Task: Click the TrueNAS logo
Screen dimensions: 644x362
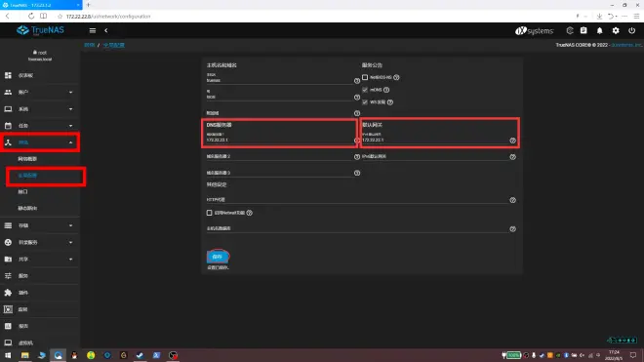Action: point(40,30)
